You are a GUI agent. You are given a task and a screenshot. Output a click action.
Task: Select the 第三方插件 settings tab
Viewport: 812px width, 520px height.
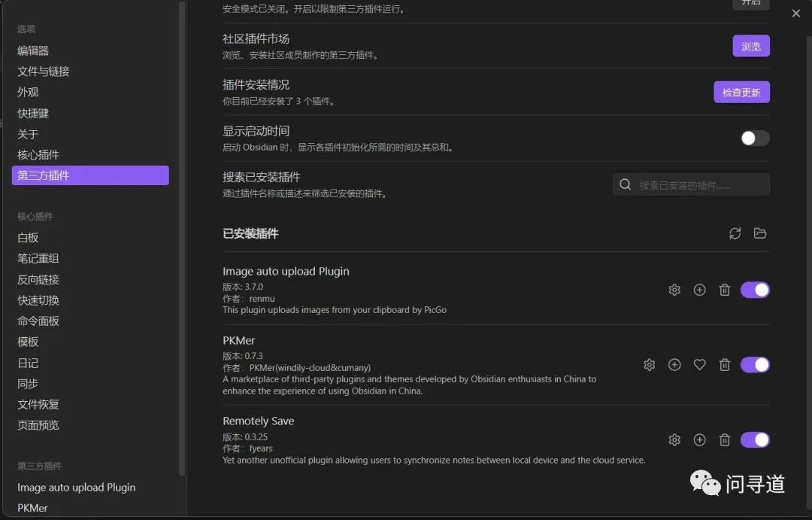pyautogui.click(x=91, y=175)
